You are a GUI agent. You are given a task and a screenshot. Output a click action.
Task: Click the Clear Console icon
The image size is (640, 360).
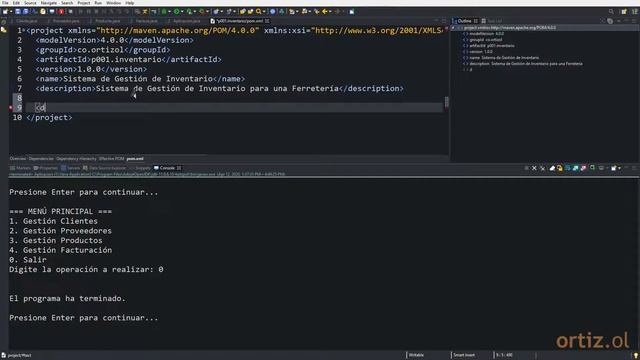[553, 168]
